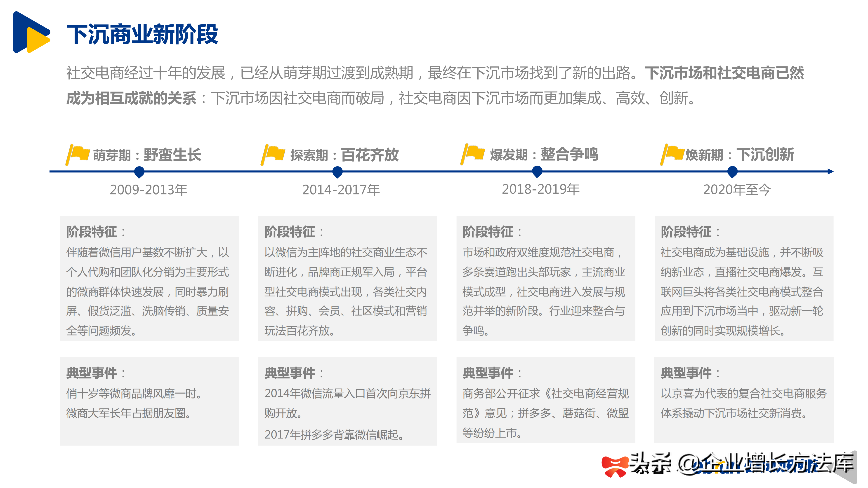Viewport: 868px width, 488px height.
Task: Click the 阶段特征 box under 2020年至今
Action: coord(744,279)
